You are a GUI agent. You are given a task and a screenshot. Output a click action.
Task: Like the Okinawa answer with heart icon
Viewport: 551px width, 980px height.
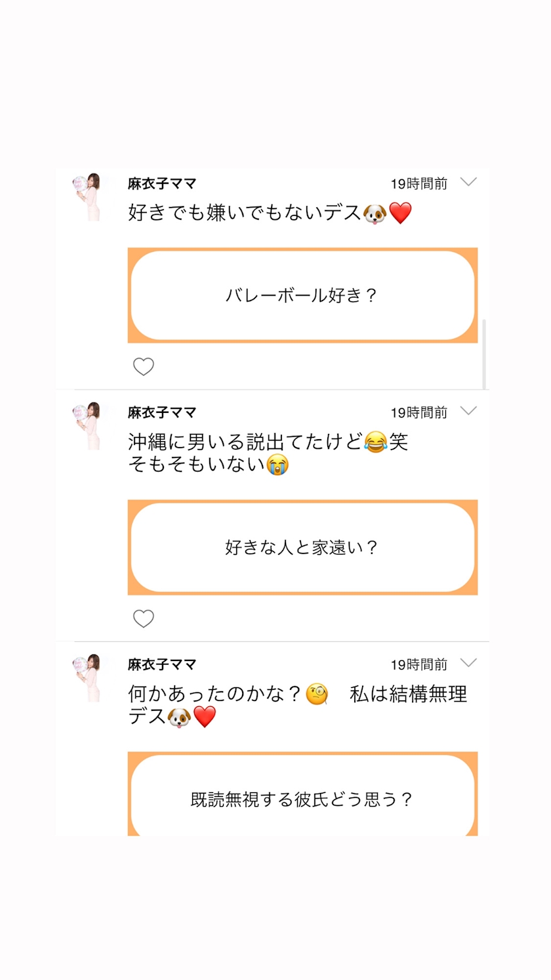pos(143,618)
